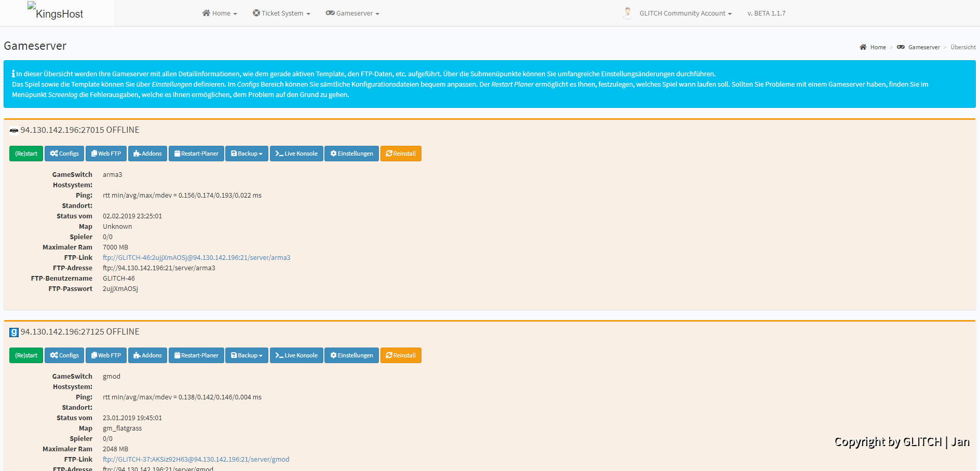Click Reinstall on the gmod server

401,355
